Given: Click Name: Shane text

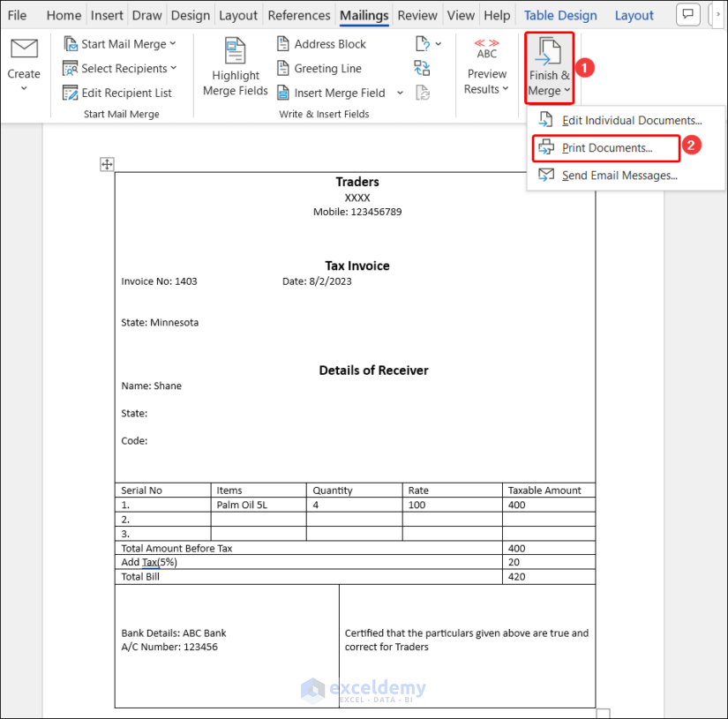Looking at the screenshot, I should click(152, 386).
